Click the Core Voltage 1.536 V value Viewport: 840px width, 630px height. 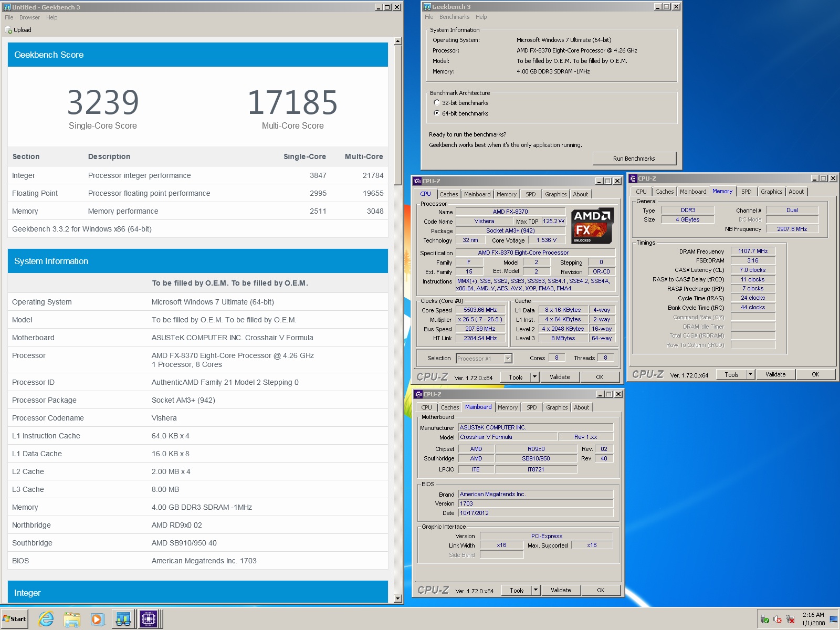click(547, 240)
